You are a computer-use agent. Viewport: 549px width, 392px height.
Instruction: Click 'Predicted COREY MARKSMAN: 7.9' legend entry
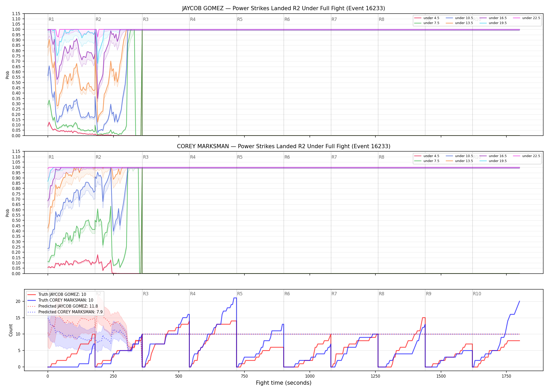65,312
